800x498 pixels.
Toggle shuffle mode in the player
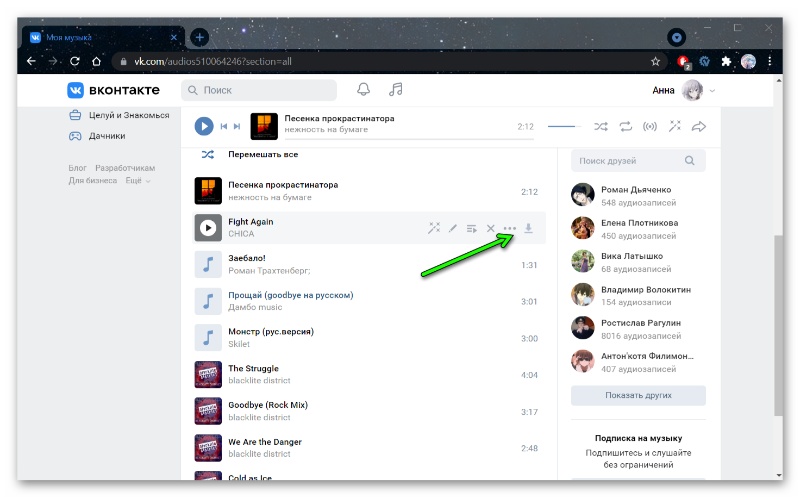click(x=601, y=127)
